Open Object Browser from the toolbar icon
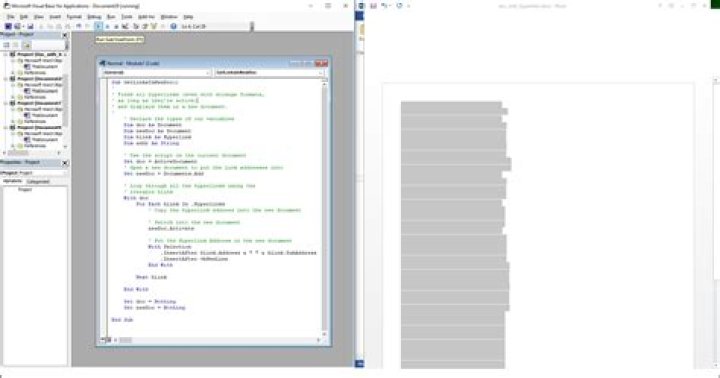 (154, 26)
